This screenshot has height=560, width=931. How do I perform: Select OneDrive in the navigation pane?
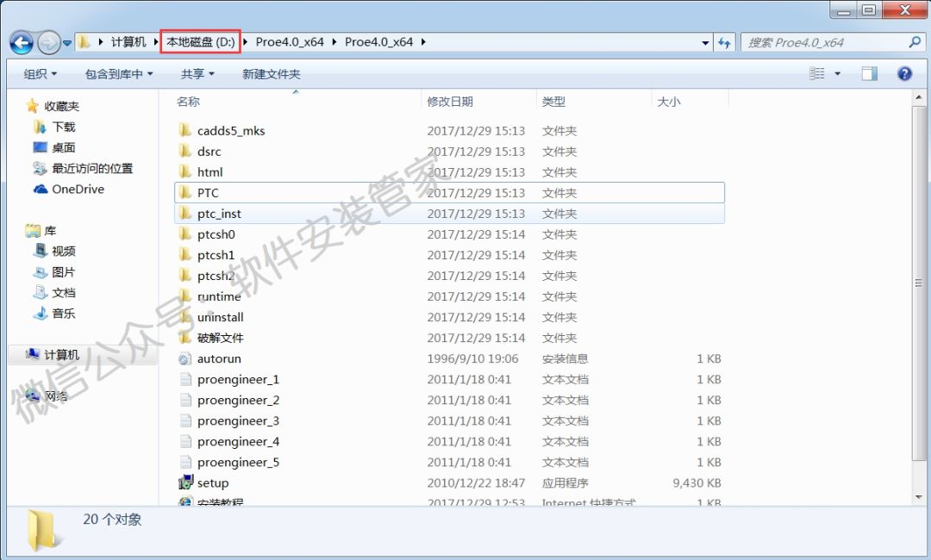tap(77, 190)
